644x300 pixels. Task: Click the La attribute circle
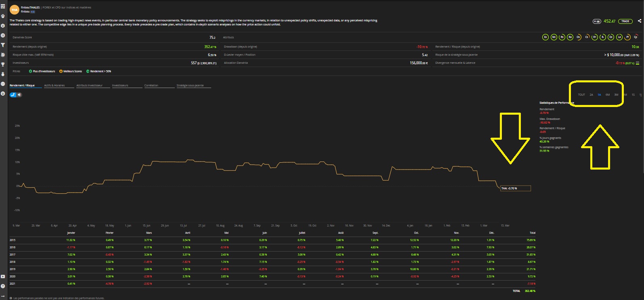click(619, 37)
